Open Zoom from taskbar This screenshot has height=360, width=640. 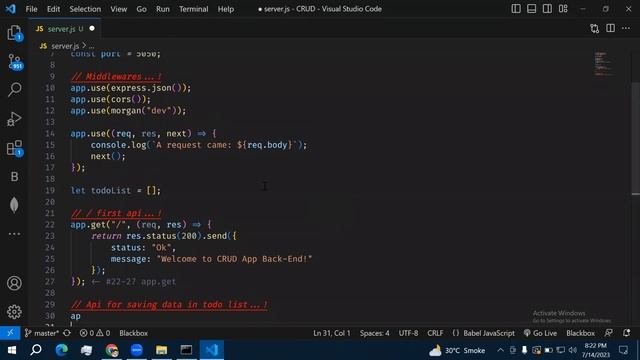point(137,350)
